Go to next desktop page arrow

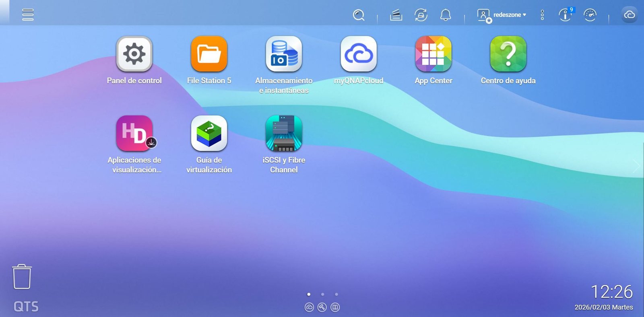[636, 166]
